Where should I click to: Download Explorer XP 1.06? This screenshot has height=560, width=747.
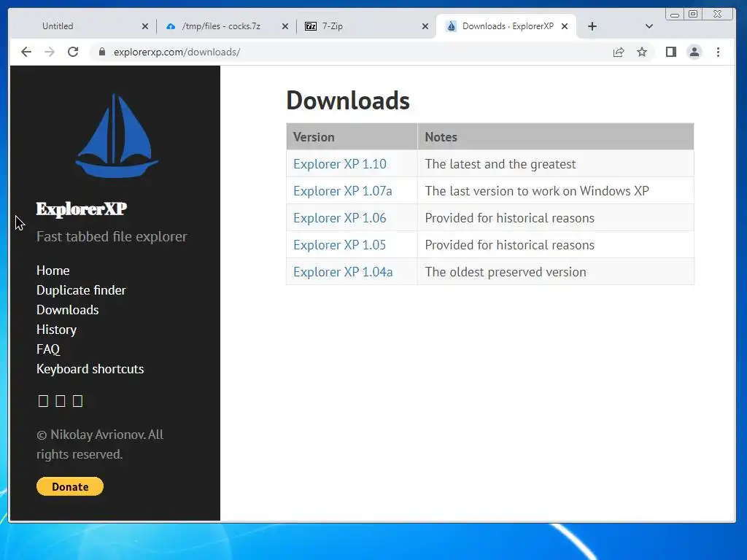tap(340, 218)
